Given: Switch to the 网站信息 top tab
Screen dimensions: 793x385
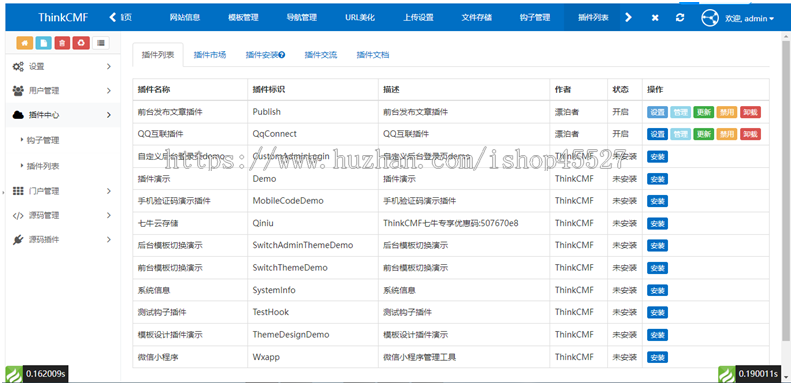Looking at the screenshot, I should (185, 18).
